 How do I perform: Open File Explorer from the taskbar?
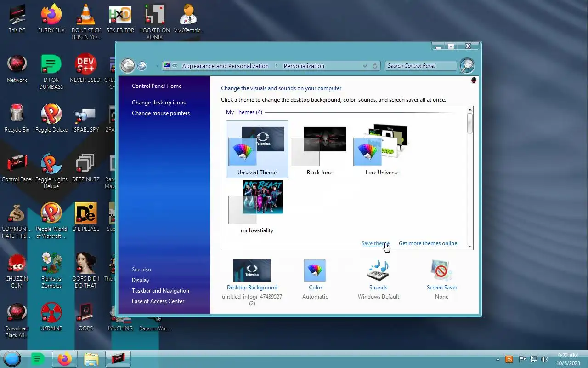pyautogui.click(x=91, y=359)
